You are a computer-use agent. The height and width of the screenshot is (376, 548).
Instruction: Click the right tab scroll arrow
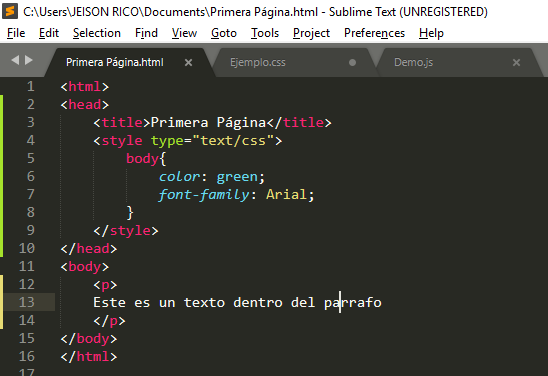click(29, 60)
